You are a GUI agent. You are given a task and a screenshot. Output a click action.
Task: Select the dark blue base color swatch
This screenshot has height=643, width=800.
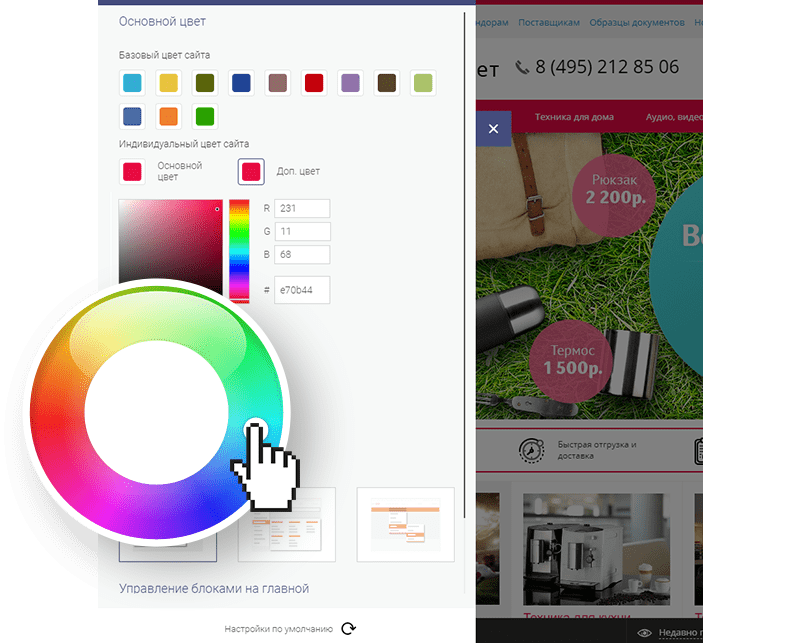pos(241,83)
